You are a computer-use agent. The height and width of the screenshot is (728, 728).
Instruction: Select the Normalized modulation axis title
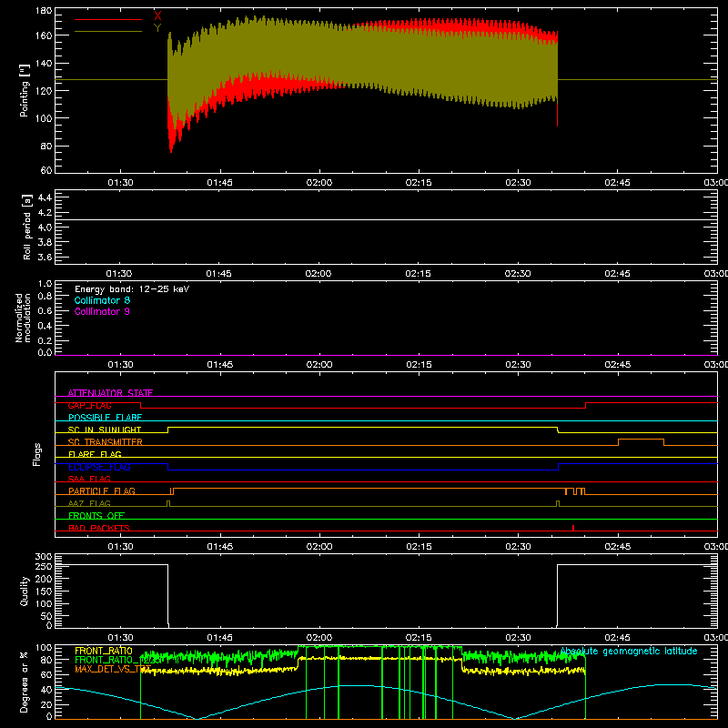click(x=23, y=318)
